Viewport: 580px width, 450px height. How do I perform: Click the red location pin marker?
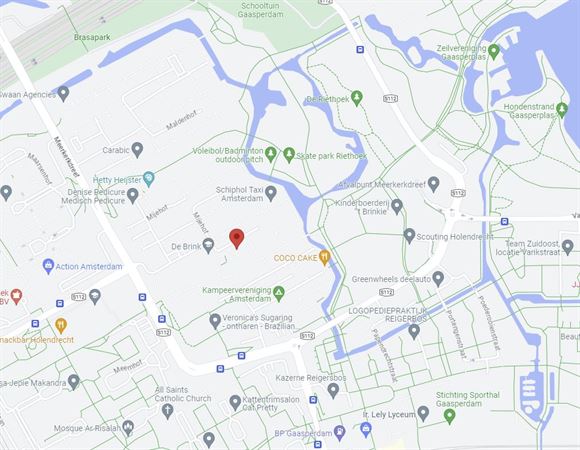[x=237, y=238]
